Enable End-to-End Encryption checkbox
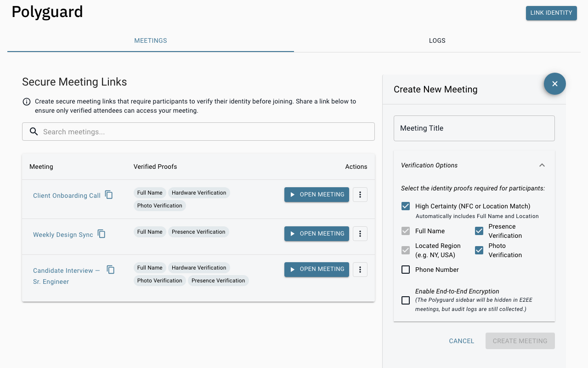 coord(406,300)
